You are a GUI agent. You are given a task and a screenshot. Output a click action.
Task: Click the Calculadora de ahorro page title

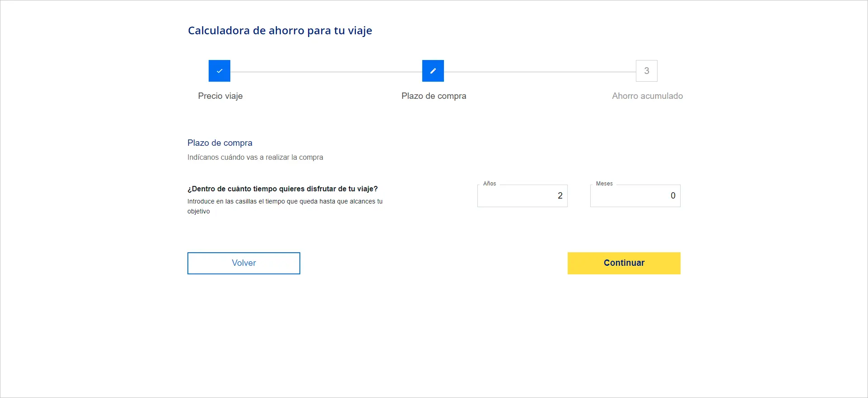(x=280, y=31)
